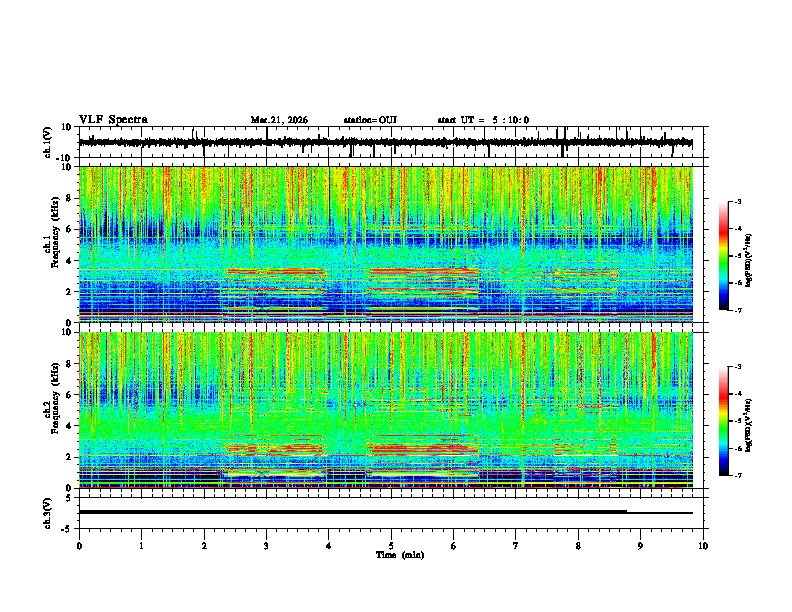Click the "8" kHz tick on ch.1 spectrogram
792x612 pixels.
pos(69,198)
